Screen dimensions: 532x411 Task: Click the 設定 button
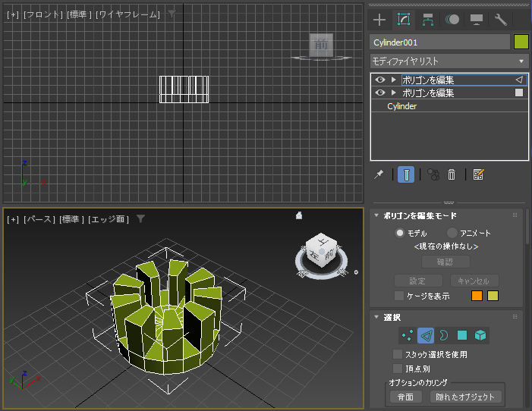[418, 281]
